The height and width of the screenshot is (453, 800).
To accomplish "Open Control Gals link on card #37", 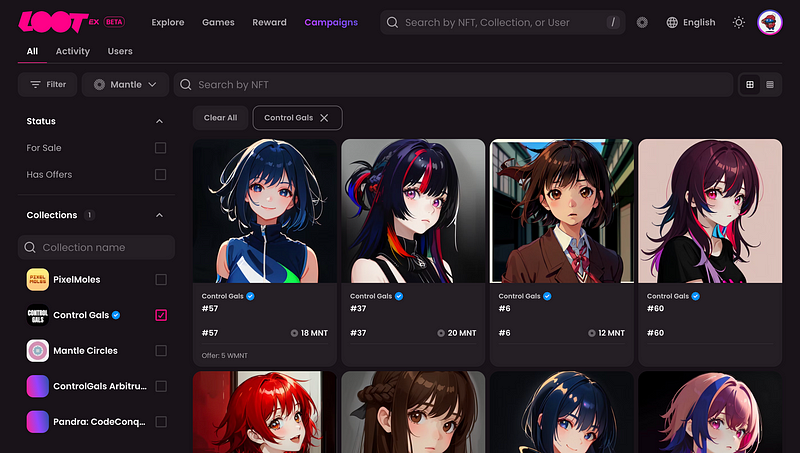I will tap(371, 296).
